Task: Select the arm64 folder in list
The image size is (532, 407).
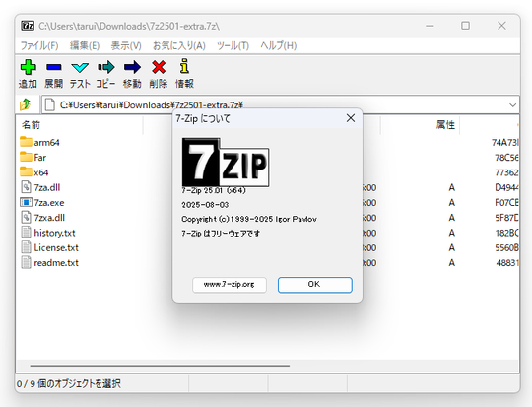Action: pyautogui.click(x=39, y=142)
